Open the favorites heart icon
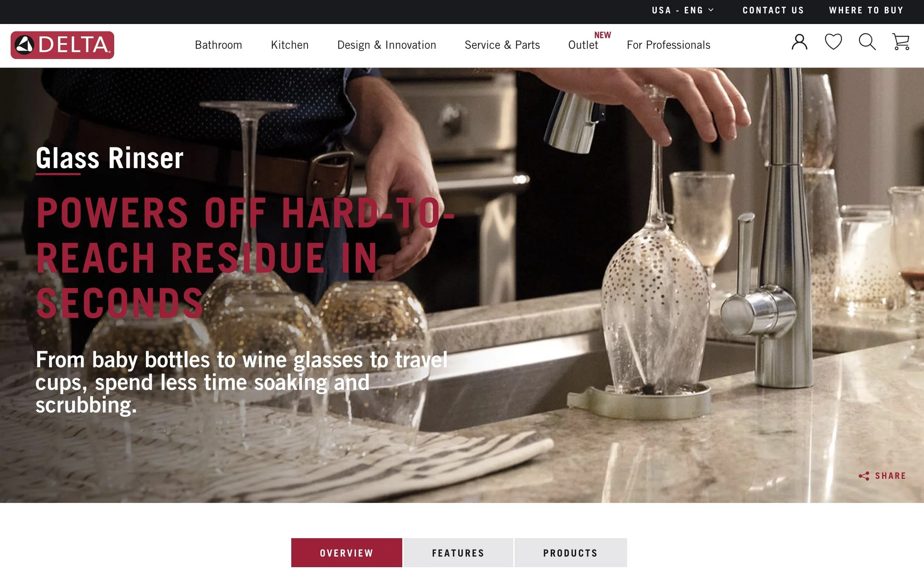 833,42
